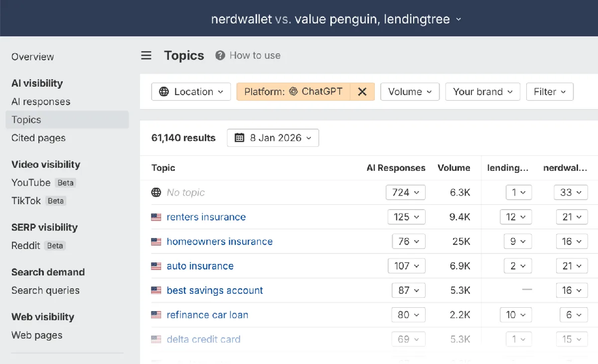Open Search queries in the sidebar
The width and height of the screenshot is (598, 364).
(x=45, y=290)
